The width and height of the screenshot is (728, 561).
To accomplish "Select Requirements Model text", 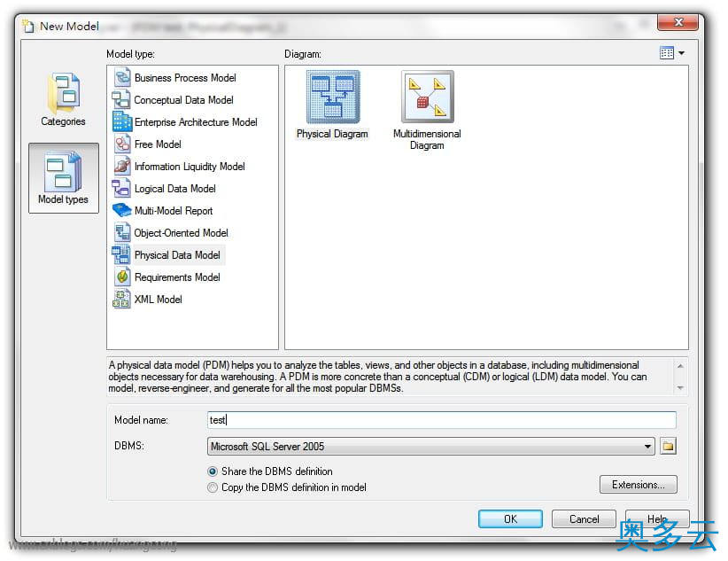I will tap(177, 277).
